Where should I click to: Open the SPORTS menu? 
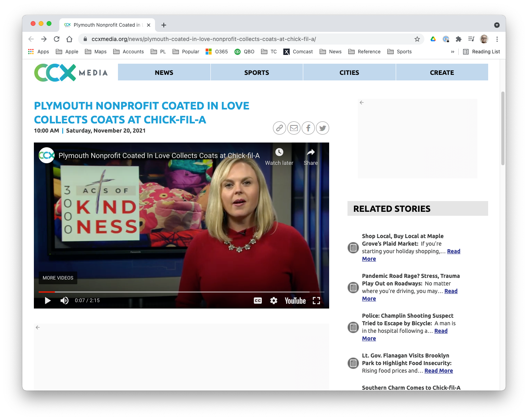[x=257, y=72]
